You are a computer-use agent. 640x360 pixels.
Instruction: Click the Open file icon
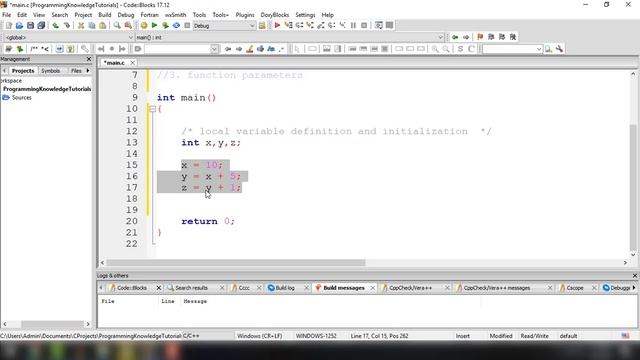point(19,25)
